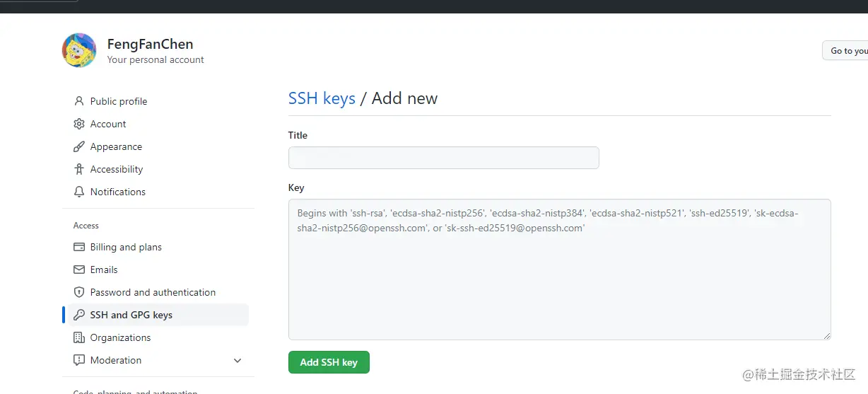
Task: Open the Moderation menu item
Action: (116, 360)
